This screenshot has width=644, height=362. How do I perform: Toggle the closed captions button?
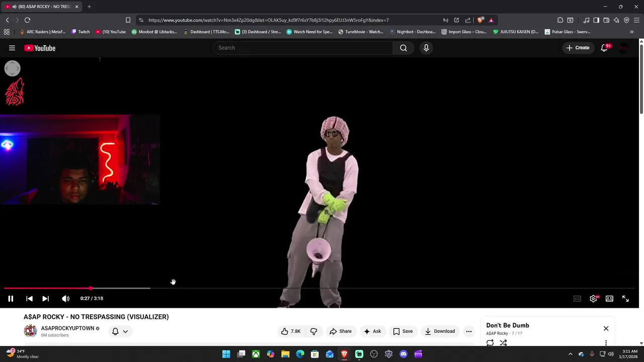(577, 299)
